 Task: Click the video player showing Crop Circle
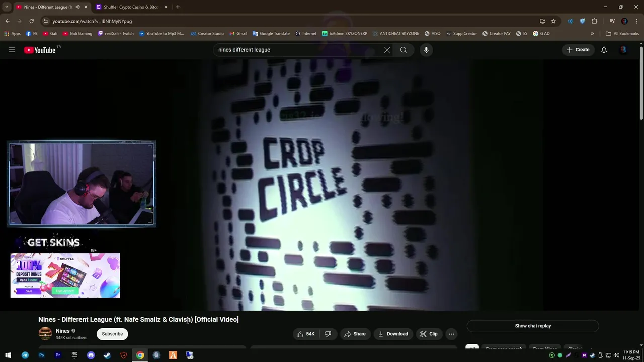click(322, 185)
